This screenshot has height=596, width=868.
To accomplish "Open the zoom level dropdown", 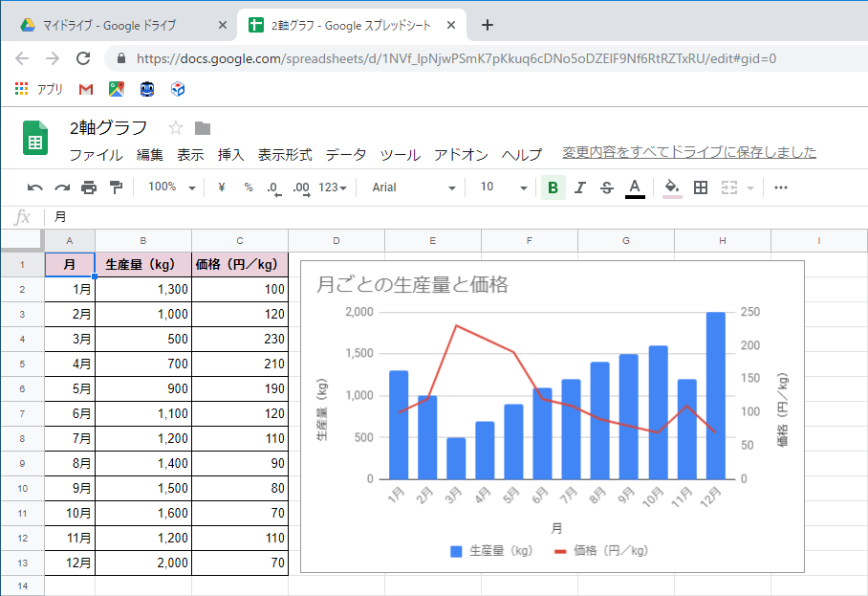I will tap(169, 188).
